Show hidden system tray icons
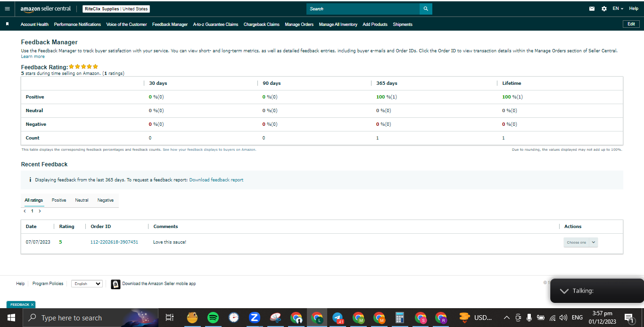Screen dimensions: 644x327 tap(507, 318)
